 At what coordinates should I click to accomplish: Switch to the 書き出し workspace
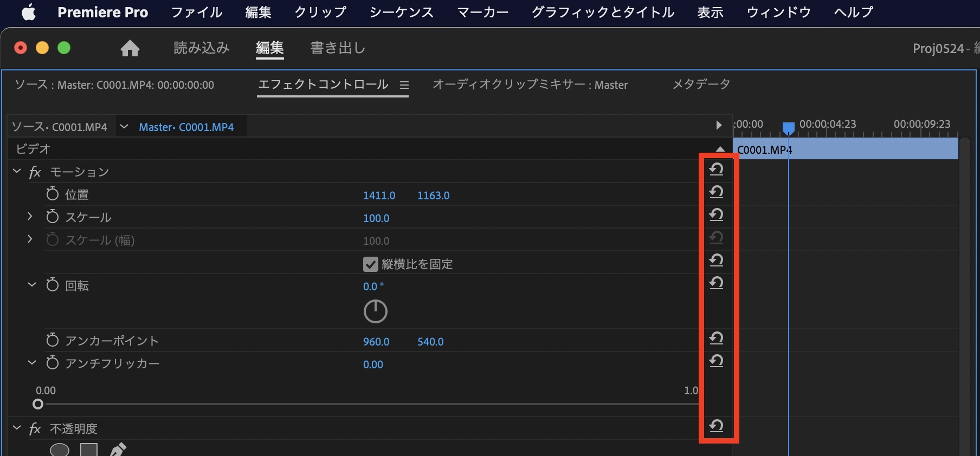pyautogui.click(x=338, y=48)
